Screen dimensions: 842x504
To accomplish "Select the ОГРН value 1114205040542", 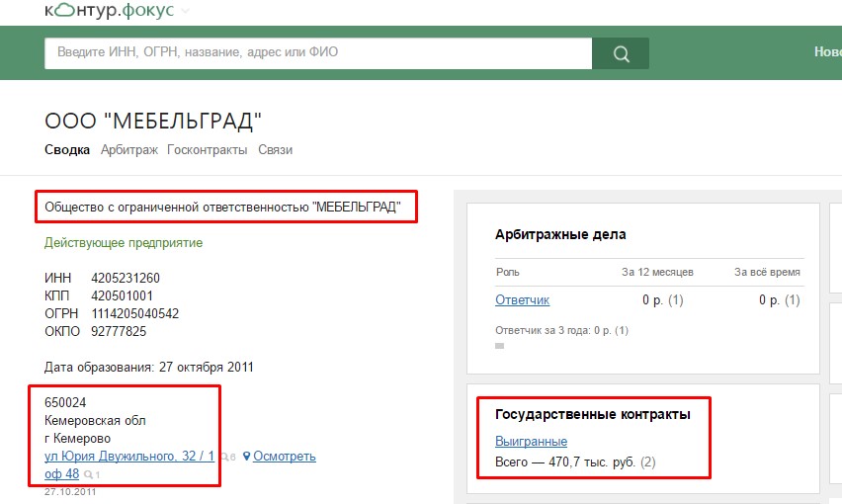I will [x=134, y=313].
